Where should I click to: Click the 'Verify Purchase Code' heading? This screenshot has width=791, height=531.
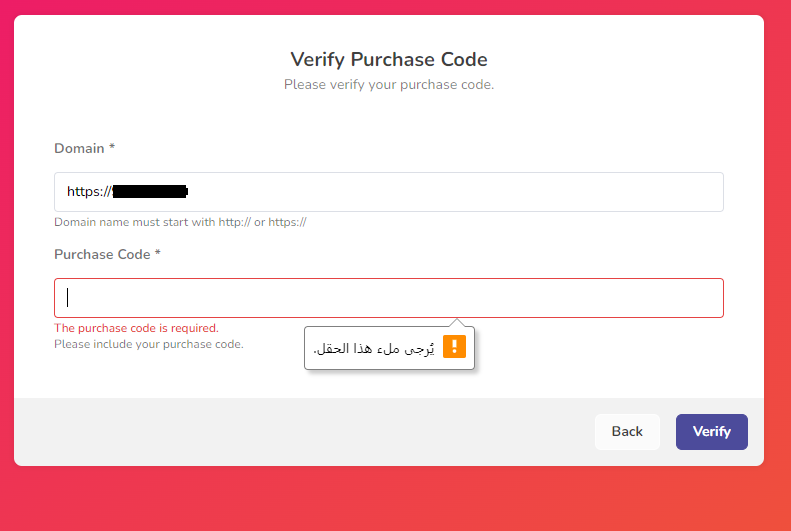tap(388, 60)
